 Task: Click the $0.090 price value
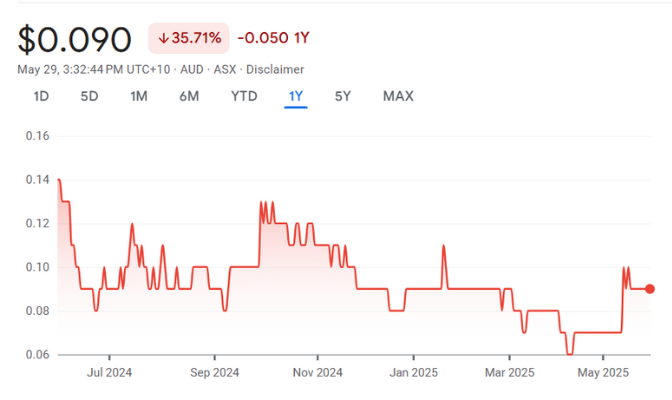(75, 40)
